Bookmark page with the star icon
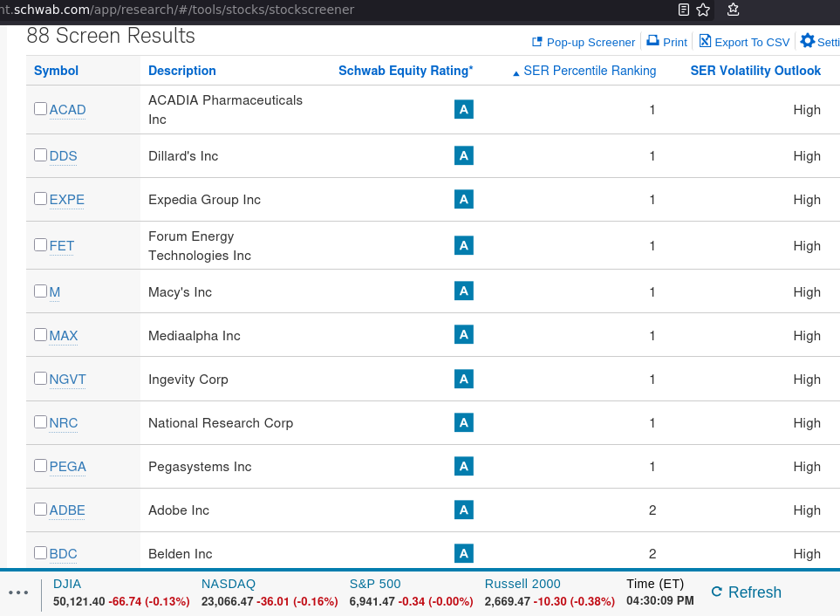The image size is (840, 616). pos(703,10)
